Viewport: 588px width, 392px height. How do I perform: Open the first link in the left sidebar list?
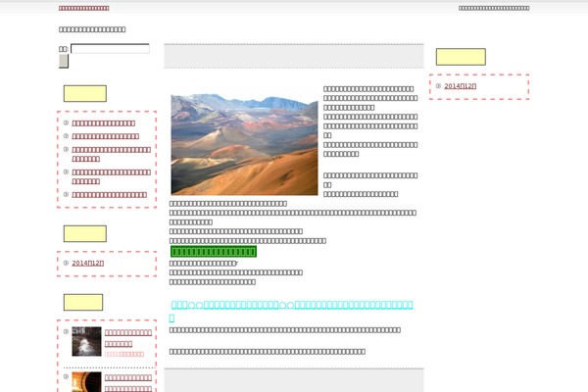[x=104, y=123]
